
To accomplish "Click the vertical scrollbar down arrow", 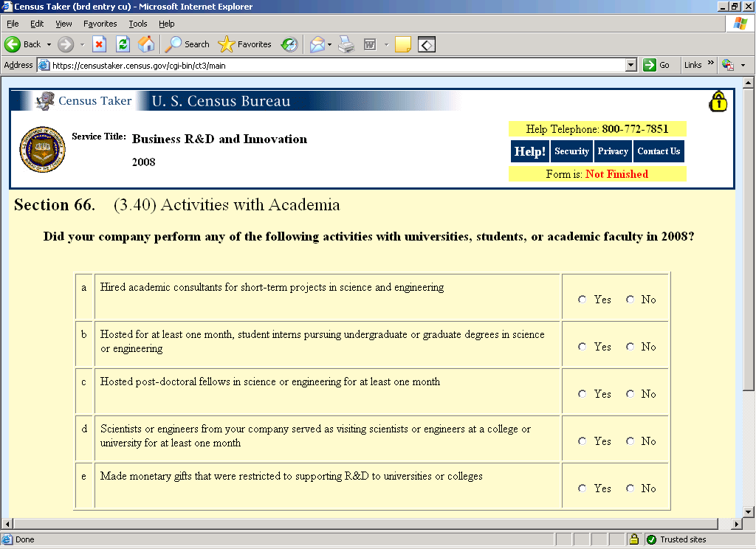I will point(747,511).
